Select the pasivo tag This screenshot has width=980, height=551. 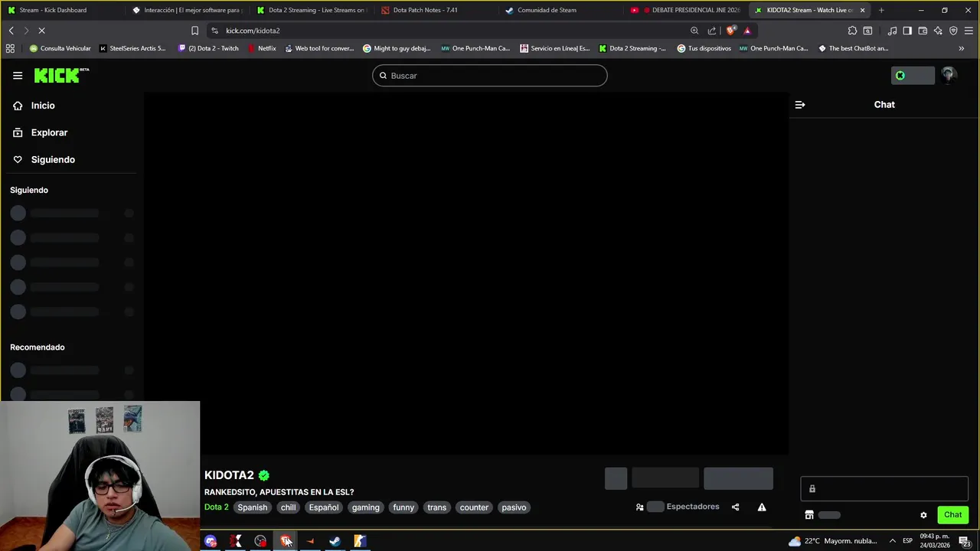514,507
